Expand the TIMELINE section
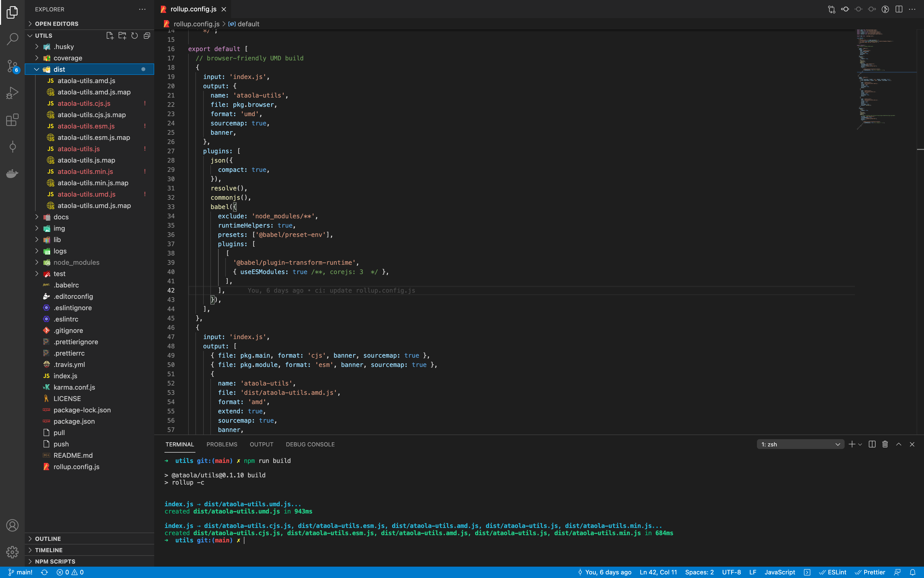The image size is (924, 578). point(89,550)
